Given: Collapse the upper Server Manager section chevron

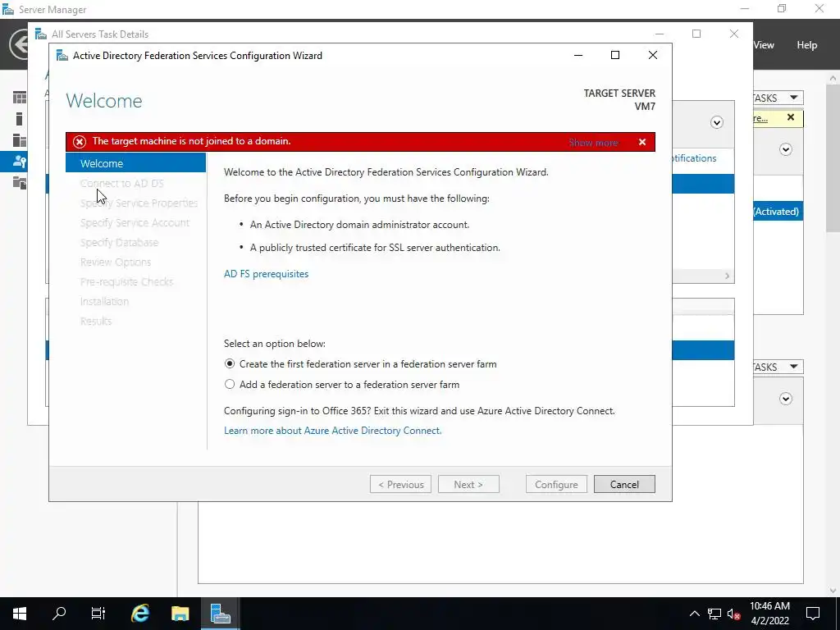Looking at the screenshot, I should (x=785, y=149).
